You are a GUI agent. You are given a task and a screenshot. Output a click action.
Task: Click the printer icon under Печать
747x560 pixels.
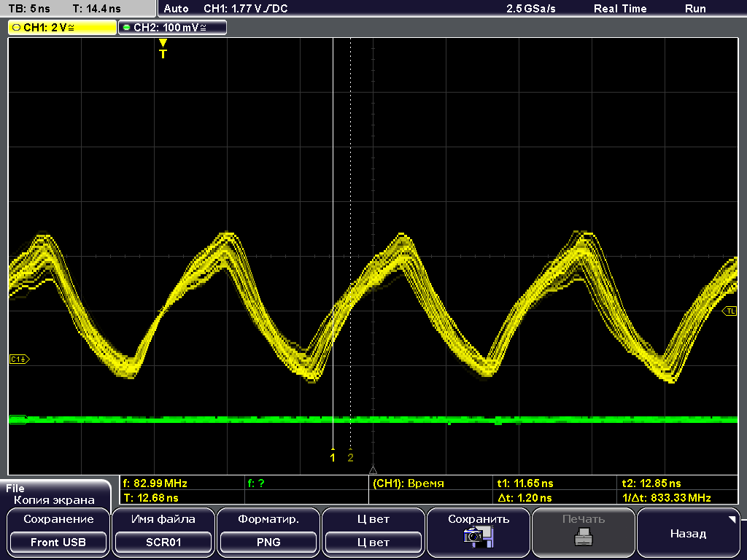[x=583, y=538]
